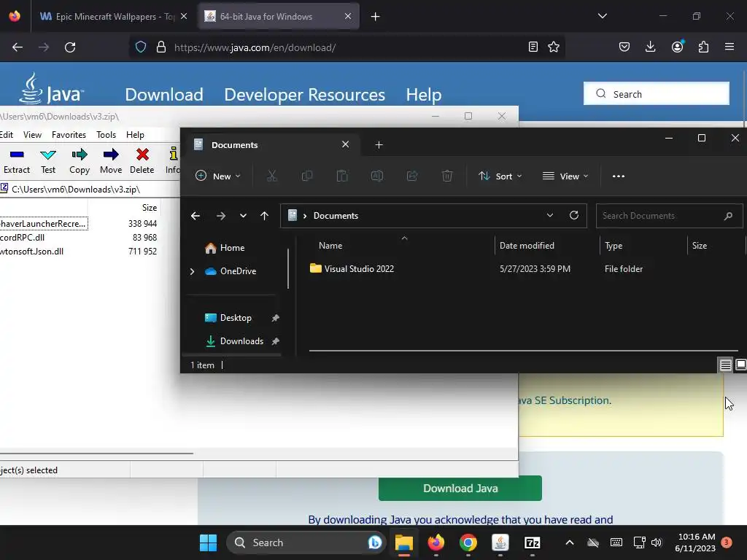Click the Rename icon in Explorer toolbar
Screen dimensions: 747x560
[377, 176]
